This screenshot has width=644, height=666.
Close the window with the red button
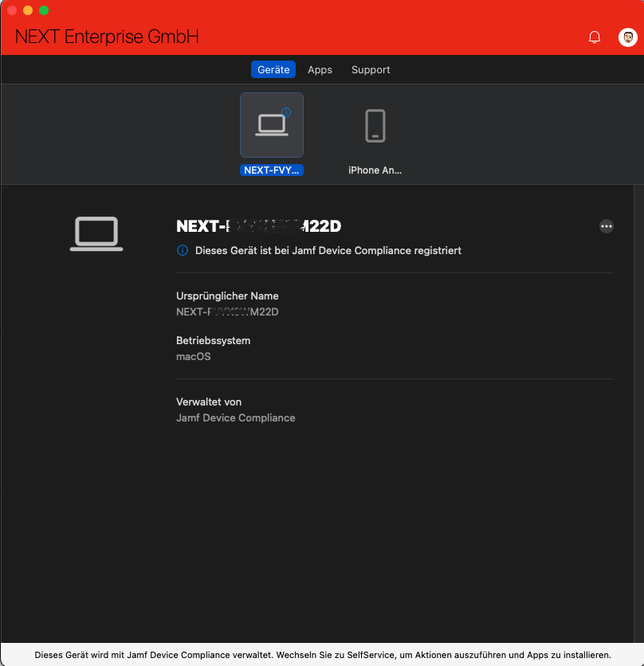(x=12, y=10)
